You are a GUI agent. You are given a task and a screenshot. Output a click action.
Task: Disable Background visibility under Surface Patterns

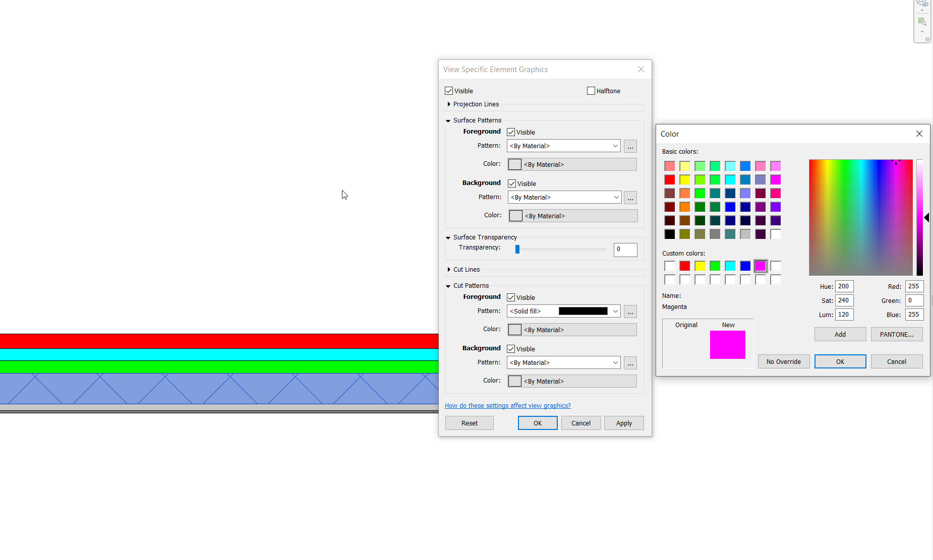click(511, 183)
